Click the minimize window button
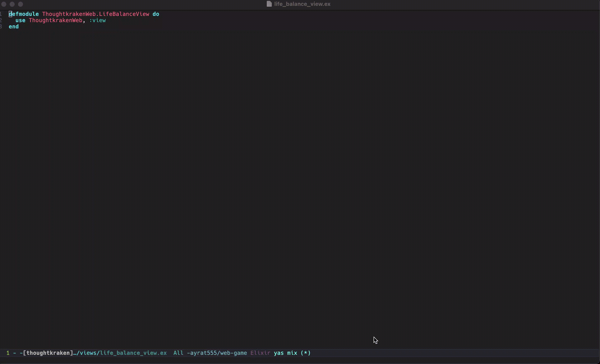This screenshot has height=364, width=600. point(12,4)
